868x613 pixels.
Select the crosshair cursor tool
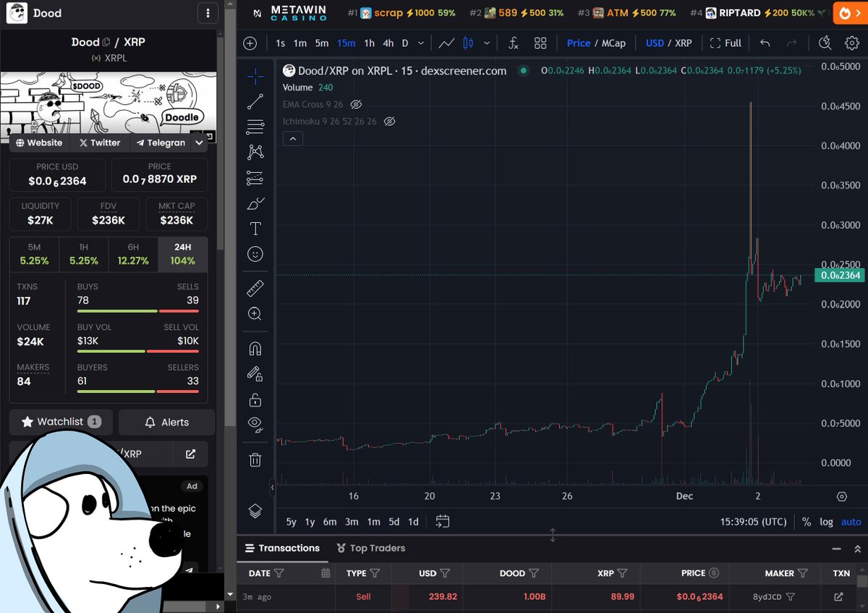pyautogui.click(x=255, y=75)
